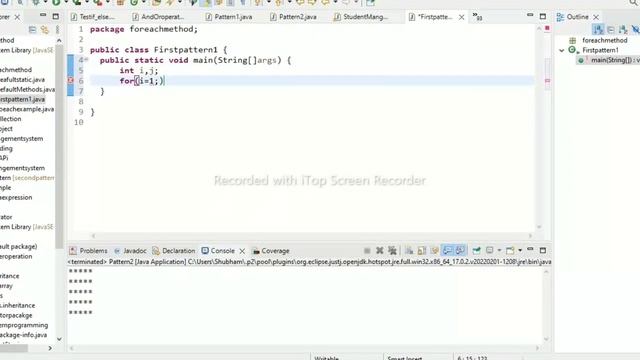The image size is (640, 360).
Task: Toggle show console when standard error changes
Action: coord(460,250)
